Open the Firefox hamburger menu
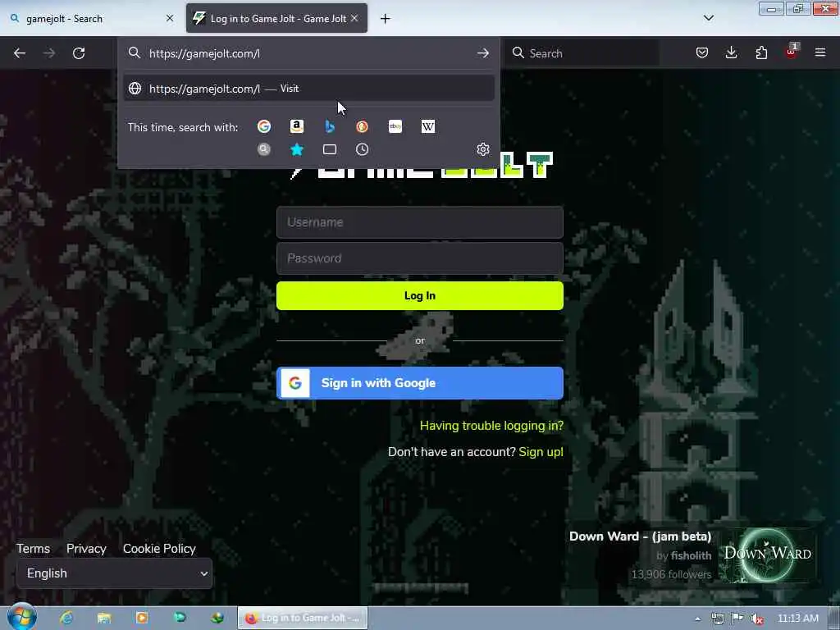Viewport: 840px width, 630px height. (x=820, y=52)
